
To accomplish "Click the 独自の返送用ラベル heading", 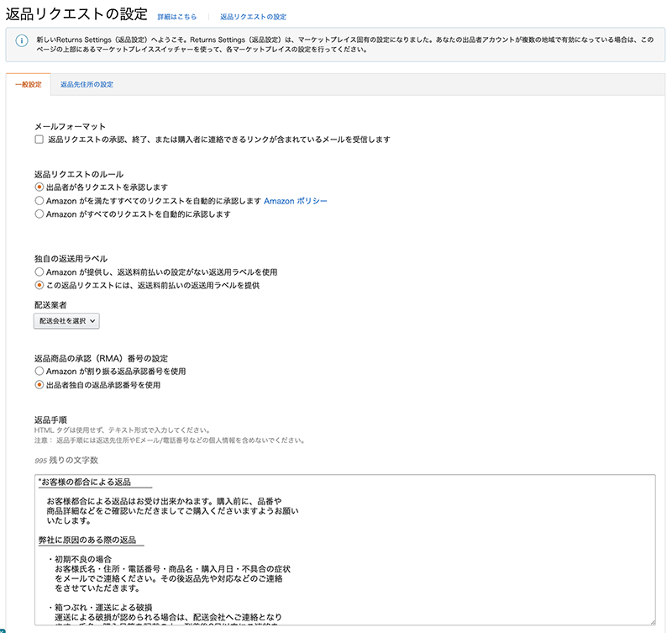I will (71, 259).
